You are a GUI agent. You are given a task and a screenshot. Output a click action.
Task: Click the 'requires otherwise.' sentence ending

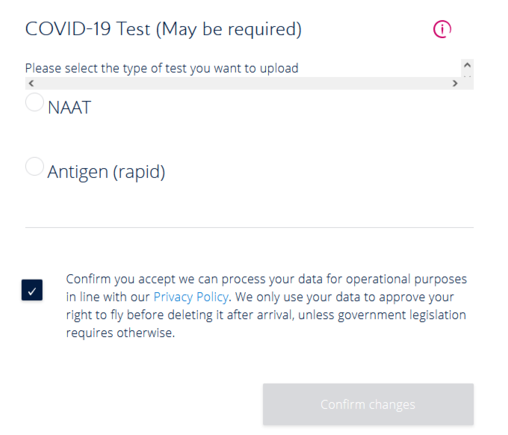120,333
